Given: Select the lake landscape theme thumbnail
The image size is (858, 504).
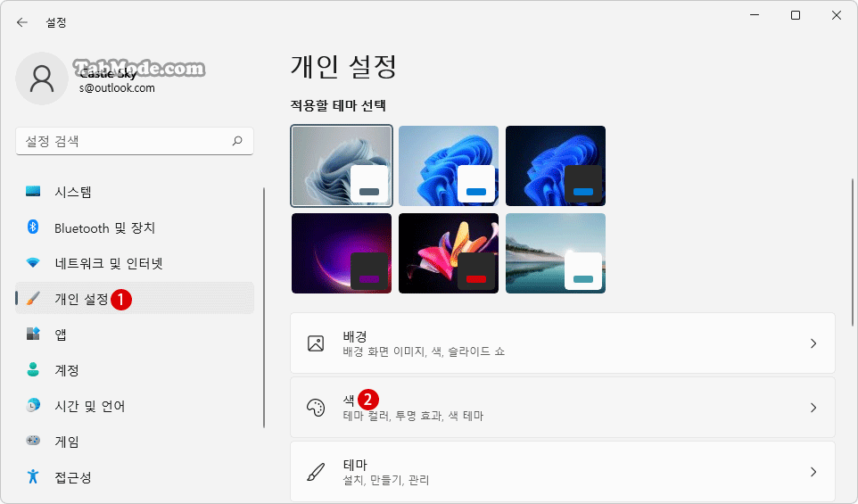Looking at the screenshot, I should coord(556,253).
